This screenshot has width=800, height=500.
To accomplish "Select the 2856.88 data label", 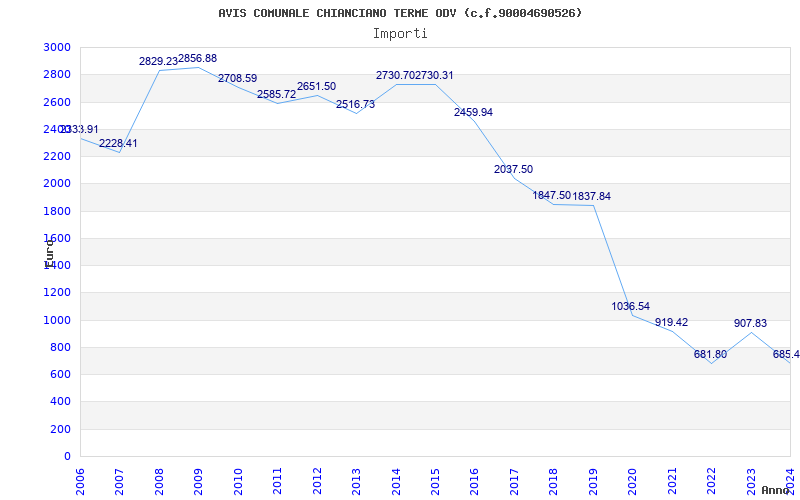I will pos(197,59).
